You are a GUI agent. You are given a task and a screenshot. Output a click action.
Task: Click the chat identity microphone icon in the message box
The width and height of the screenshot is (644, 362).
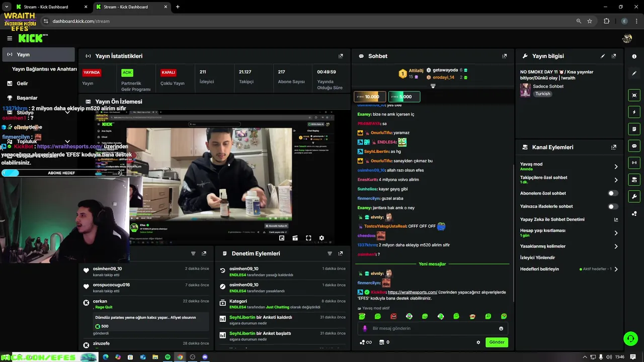coord(365,328)
